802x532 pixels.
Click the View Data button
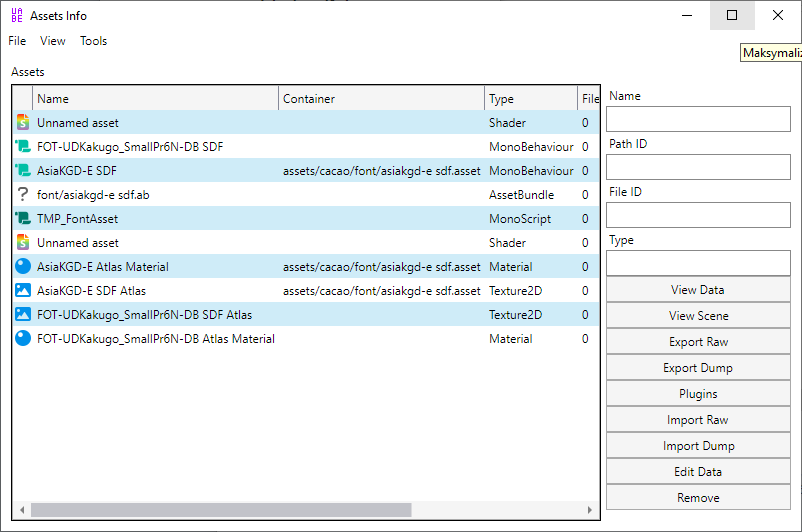pyautogui.click(x=698, y=290)
